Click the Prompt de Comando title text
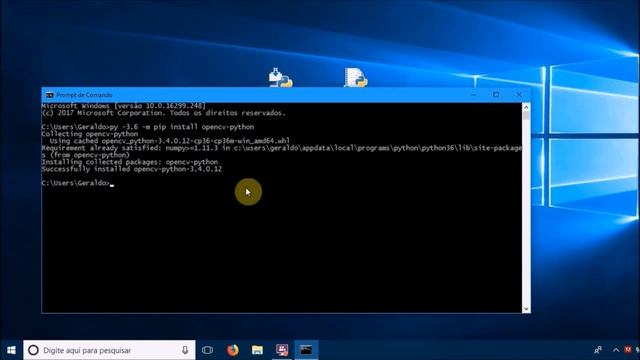The image size is (640, 360). tap(84, 95)
